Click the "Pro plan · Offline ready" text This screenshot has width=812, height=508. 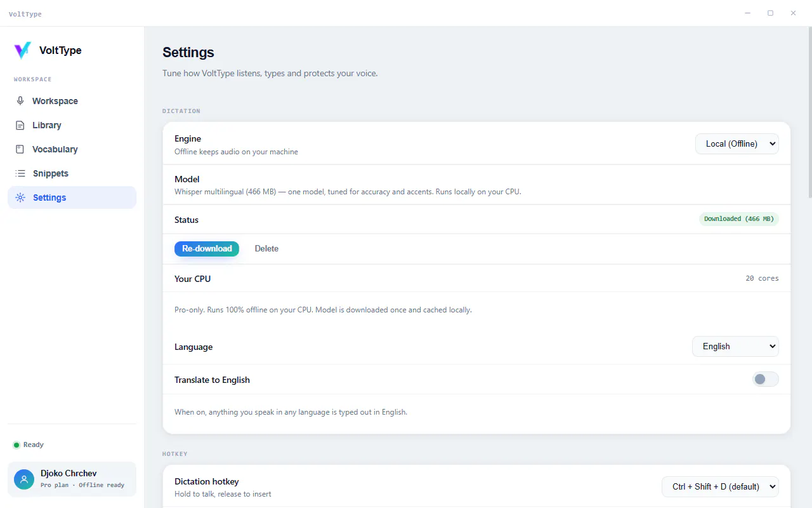[x=82, y=485]
